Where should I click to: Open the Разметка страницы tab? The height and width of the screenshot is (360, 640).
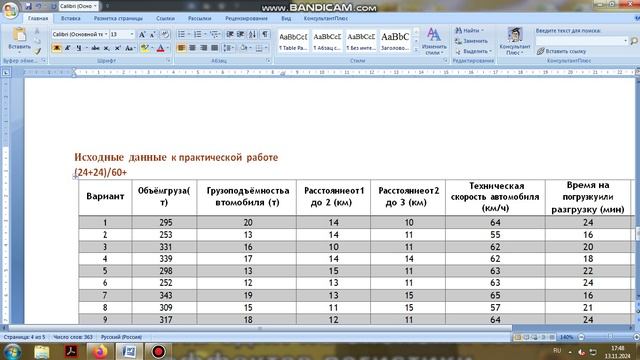(118, 18)
